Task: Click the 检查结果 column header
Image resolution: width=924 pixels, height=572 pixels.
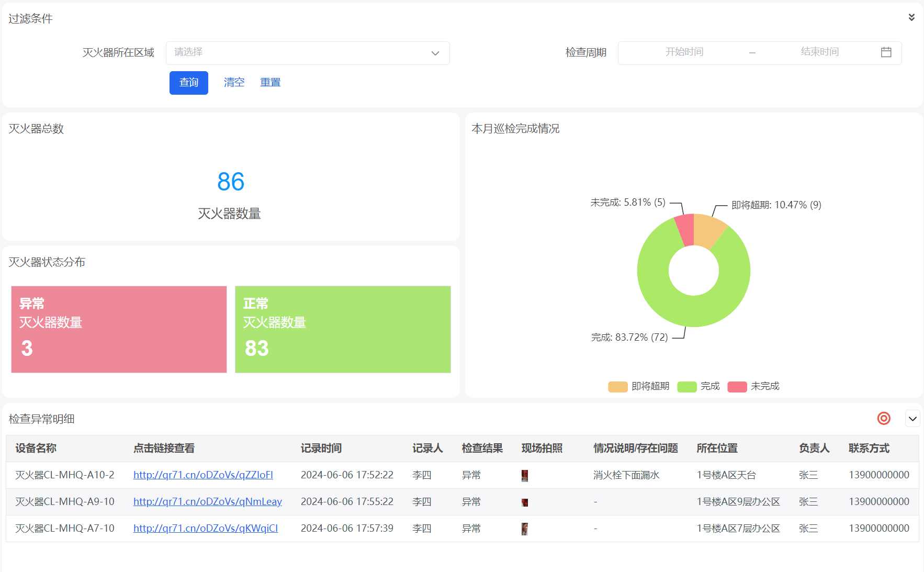Action: [482, 448]
